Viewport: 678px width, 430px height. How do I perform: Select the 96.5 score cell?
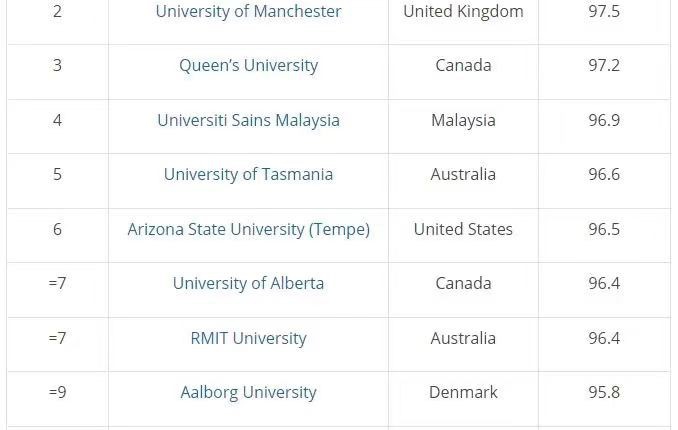[604, 235]
